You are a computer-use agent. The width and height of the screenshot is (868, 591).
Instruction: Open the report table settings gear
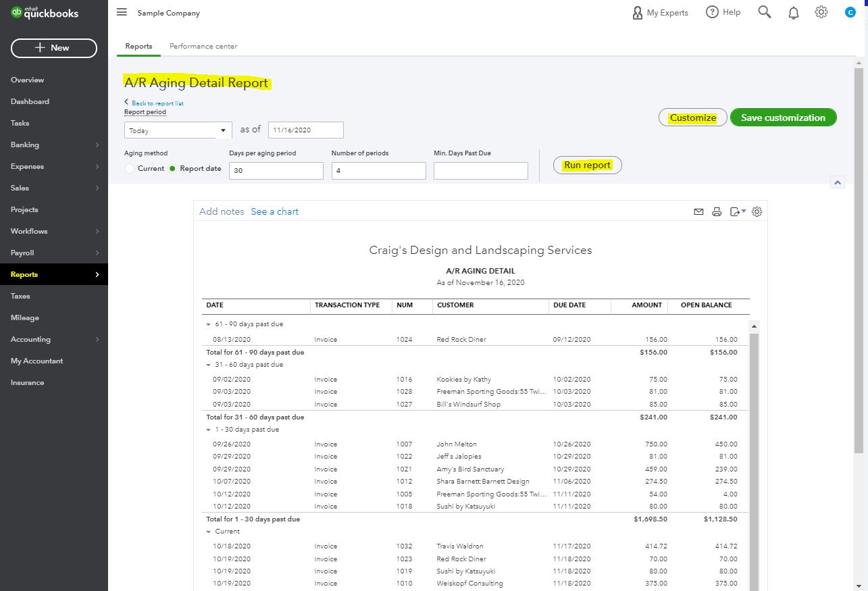pyautogui.click(x=757, y=211)
